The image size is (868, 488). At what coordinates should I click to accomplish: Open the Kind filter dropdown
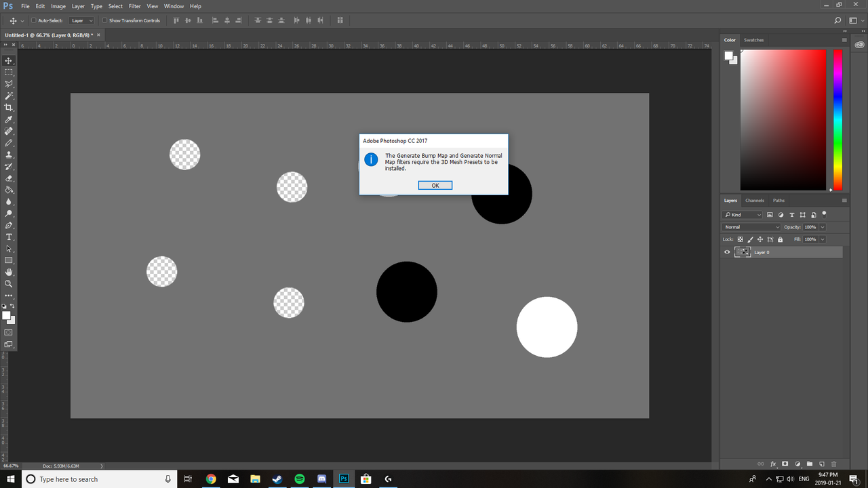click(743, 215)
